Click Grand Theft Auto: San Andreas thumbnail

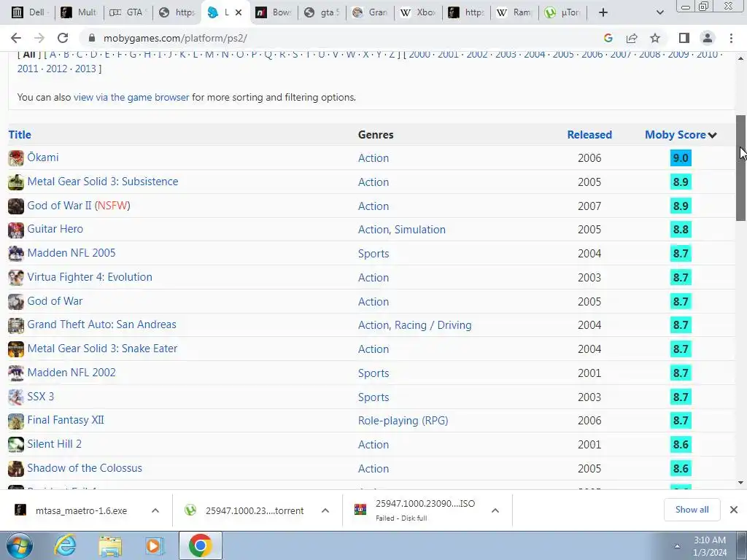[16, 325]
